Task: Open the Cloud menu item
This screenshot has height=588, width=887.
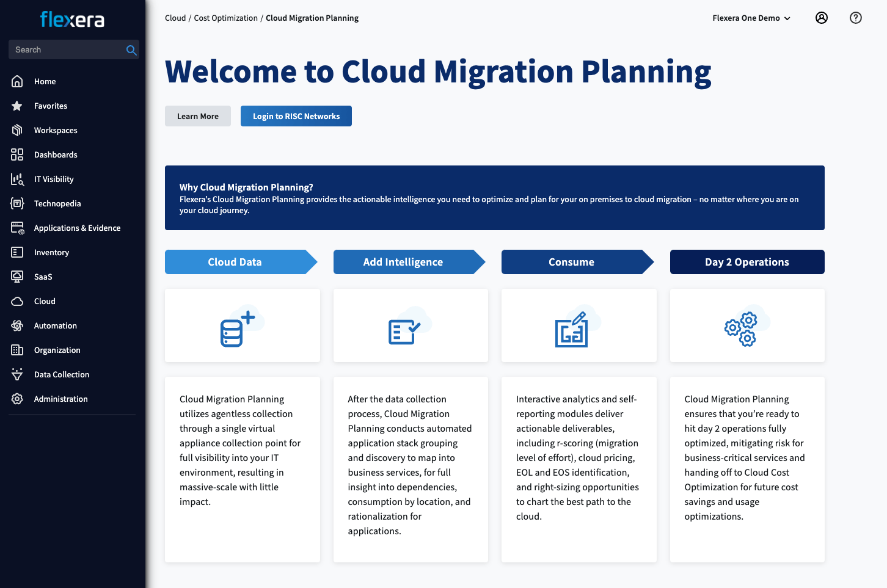Action: point(45,301)
